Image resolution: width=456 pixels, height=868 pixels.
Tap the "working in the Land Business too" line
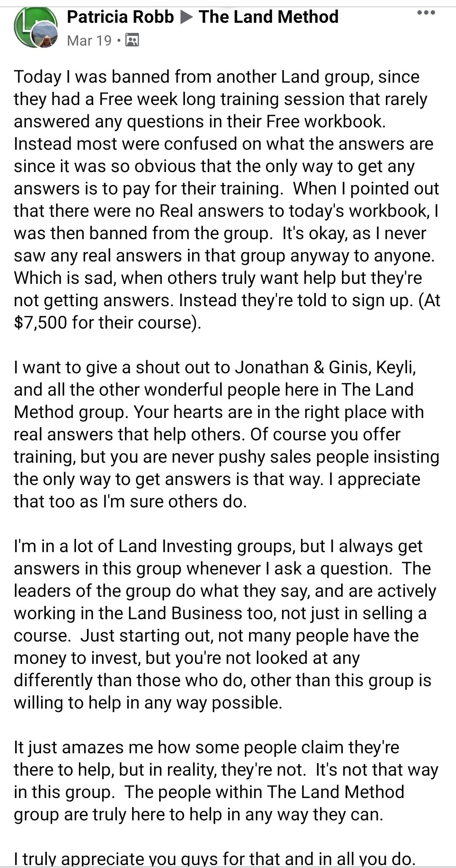pos(220,613)
